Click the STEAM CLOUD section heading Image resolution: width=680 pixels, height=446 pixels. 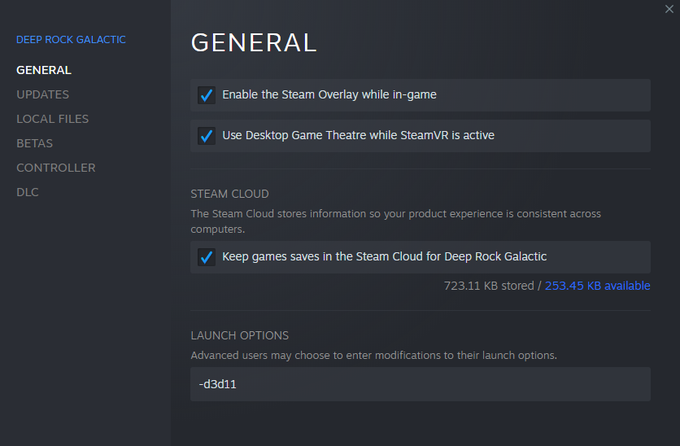tap(230, 194)
